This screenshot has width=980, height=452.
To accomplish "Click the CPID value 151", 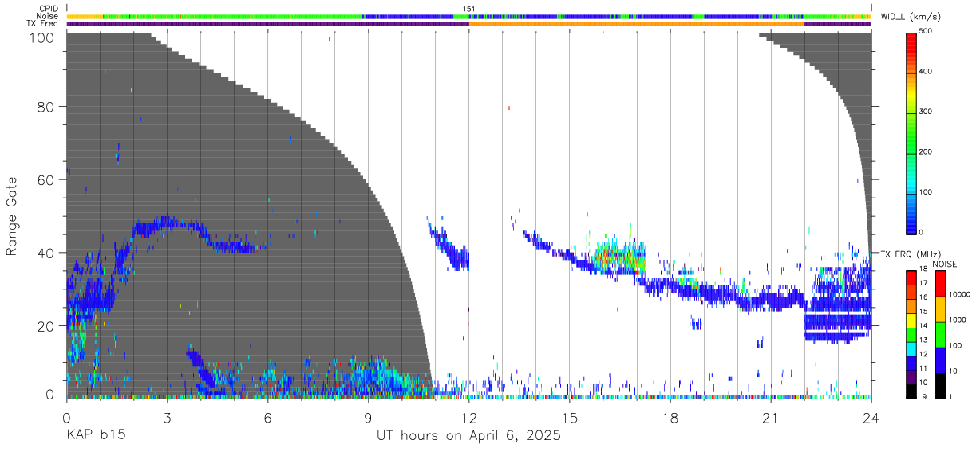I will (468, 9).
